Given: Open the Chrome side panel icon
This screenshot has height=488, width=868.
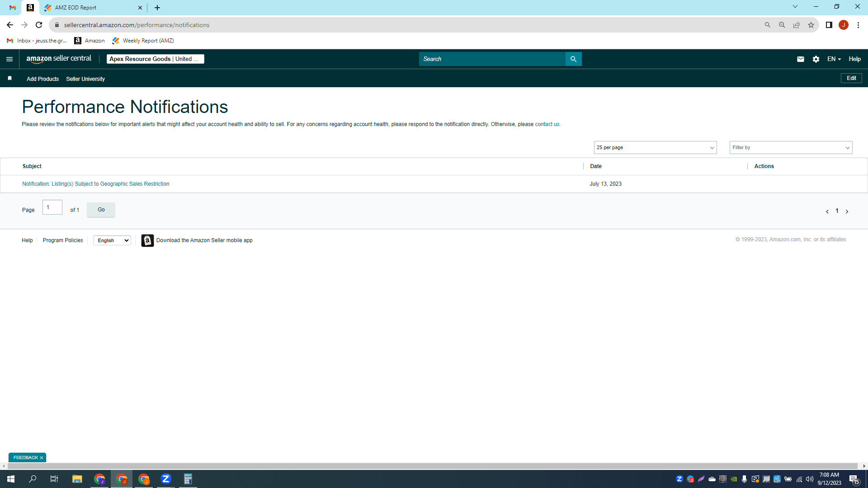Looking at the screenshot, I should point(829,25).
